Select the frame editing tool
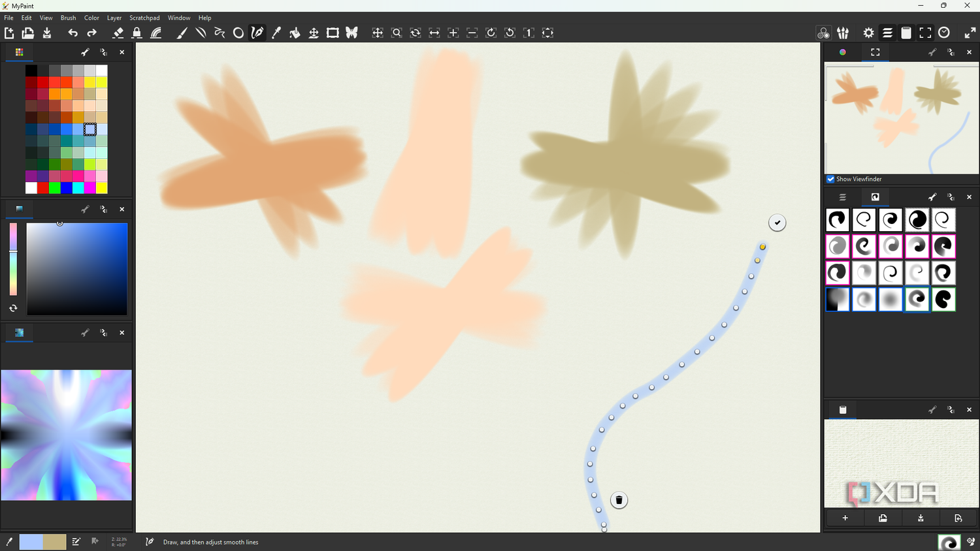This screenshot has height=551, width=980. [x=333, y=33]
